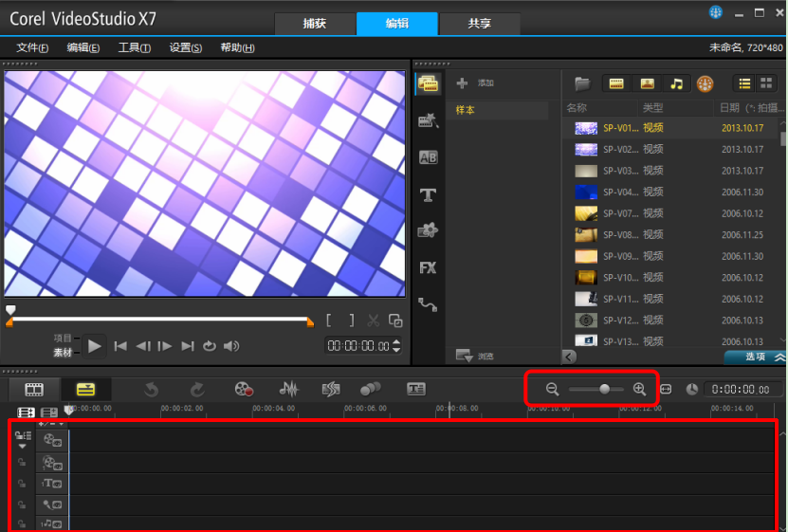
Task: Open the Transition library in sidebar
Action: [x=428, y=157]
